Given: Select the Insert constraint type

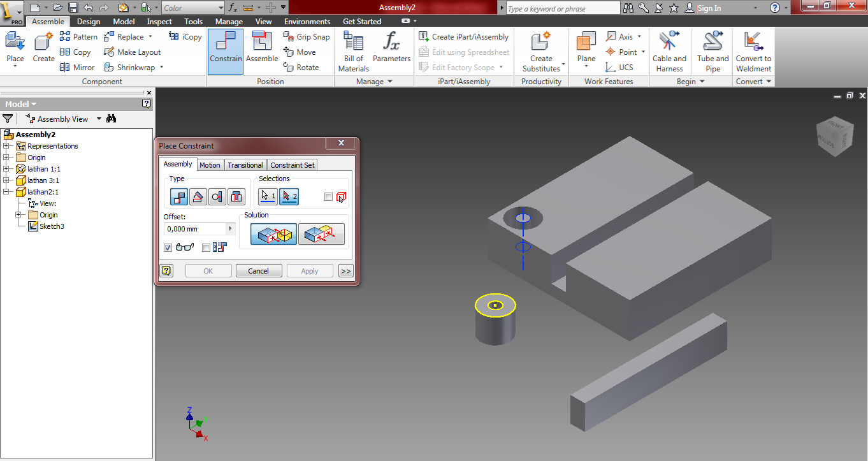Looking at the screenshot, I should click(236, 196).
